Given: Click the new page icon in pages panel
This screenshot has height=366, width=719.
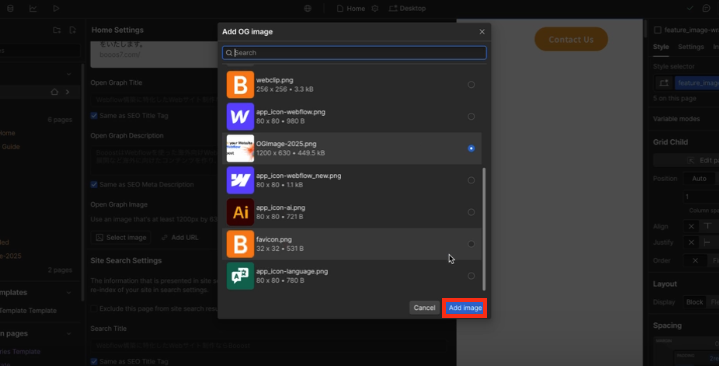Looking at the screenshot, I should click(x=72, y=30).
